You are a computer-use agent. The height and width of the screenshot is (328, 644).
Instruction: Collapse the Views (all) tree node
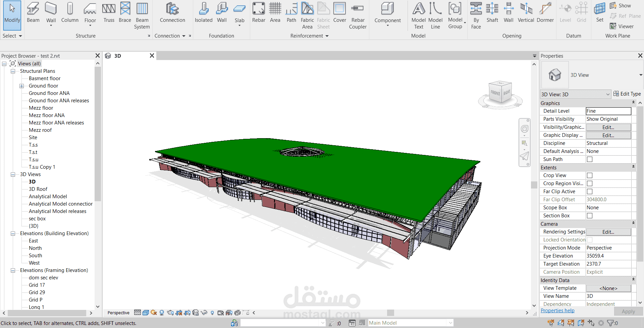pos(4,64)
